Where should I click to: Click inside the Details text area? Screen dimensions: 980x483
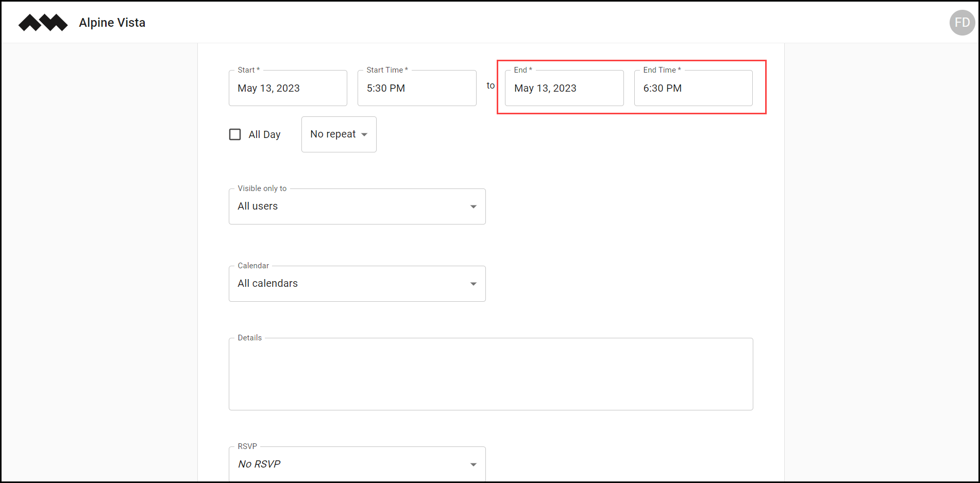coord(491,374)
